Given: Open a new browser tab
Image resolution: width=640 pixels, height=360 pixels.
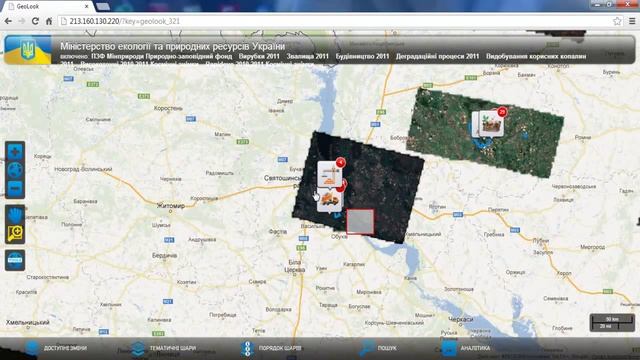Looking at the screenshot, I should click(103, 6).
